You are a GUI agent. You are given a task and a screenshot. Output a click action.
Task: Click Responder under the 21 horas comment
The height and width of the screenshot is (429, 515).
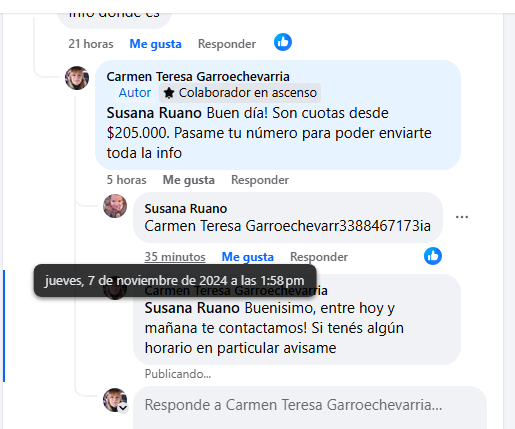coord(227,44)
